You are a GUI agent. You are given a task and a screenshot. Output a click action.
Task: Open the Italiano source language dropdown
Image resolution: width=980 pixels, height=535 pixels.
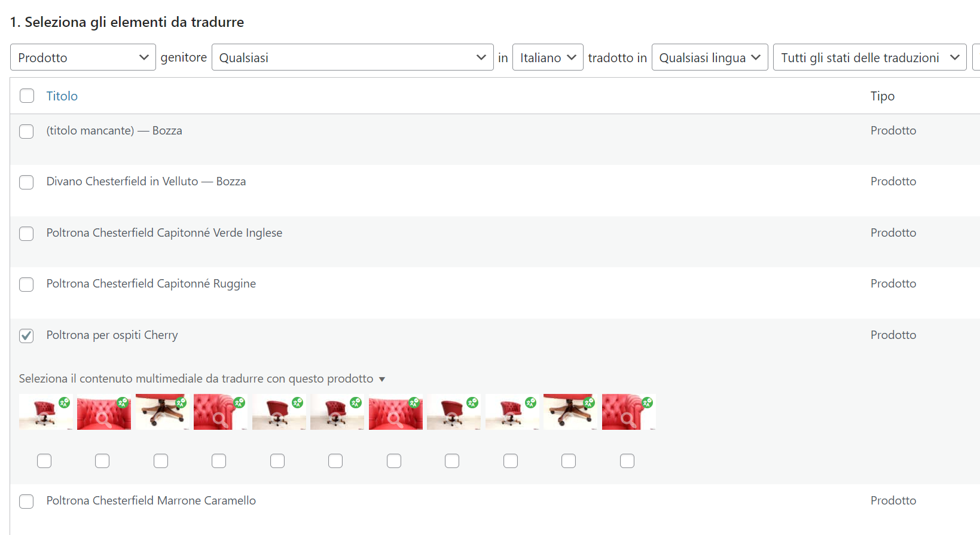tap(548, 57)
